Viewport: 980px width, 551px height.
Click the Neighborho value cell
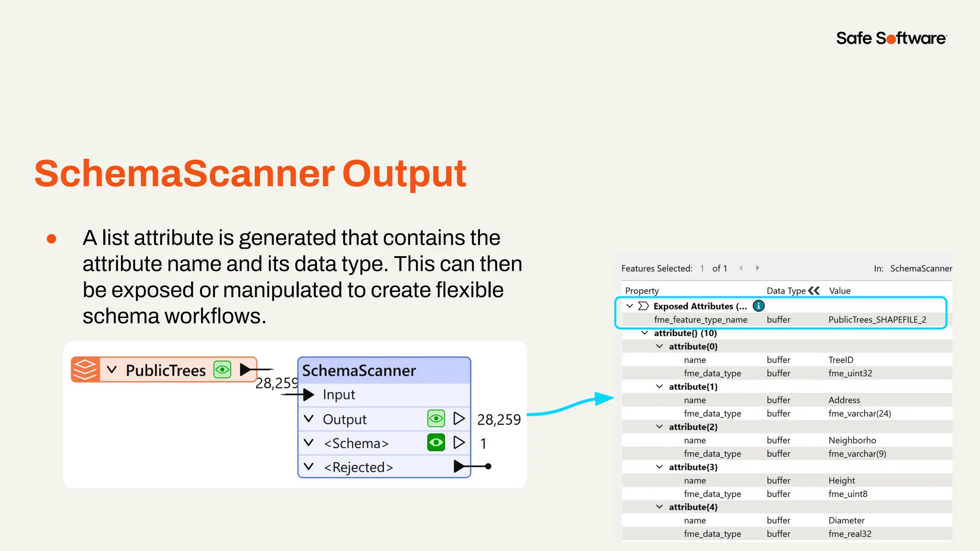[x=852, y=440]
